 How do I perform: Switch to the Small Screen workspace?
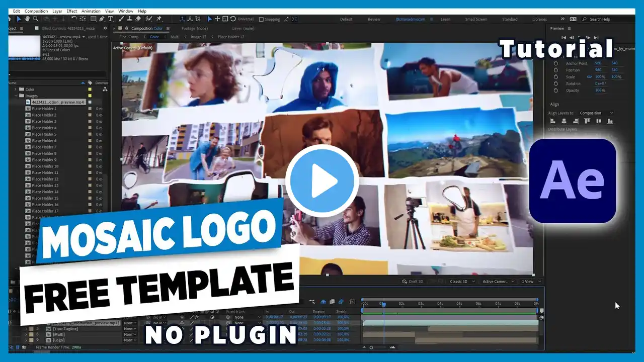pos(476,19)
